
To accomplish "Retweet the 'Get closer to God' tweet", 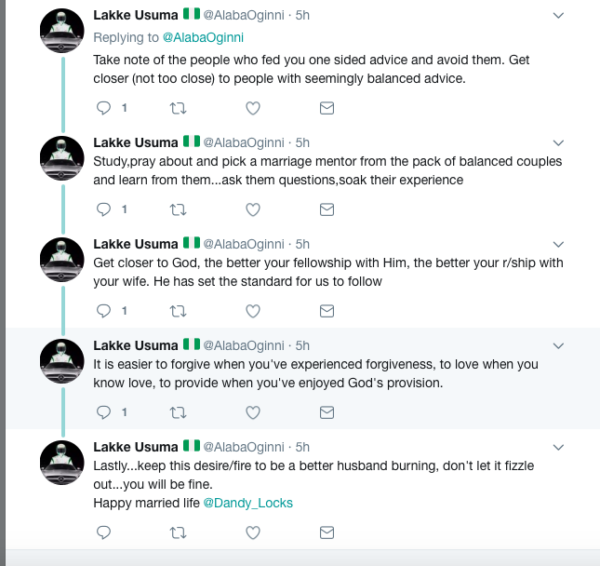I will point(178,311).
